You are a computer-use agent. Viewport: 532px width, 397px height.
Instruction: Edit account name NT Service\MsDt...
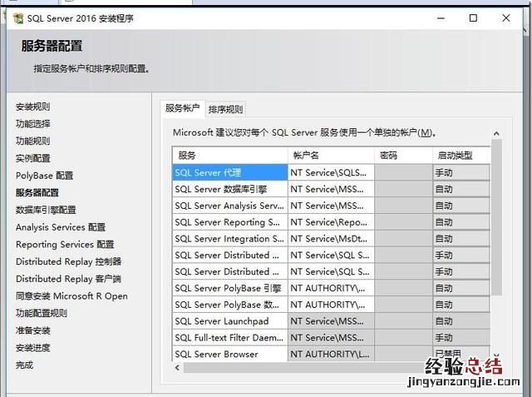pyautogui.click(x=331, y=239)
